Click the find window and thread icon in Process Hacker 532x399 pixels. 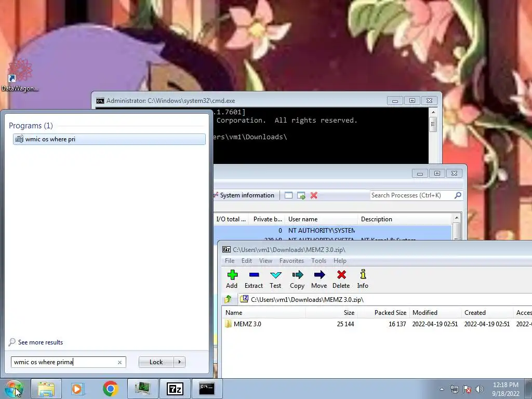[301, 195]
